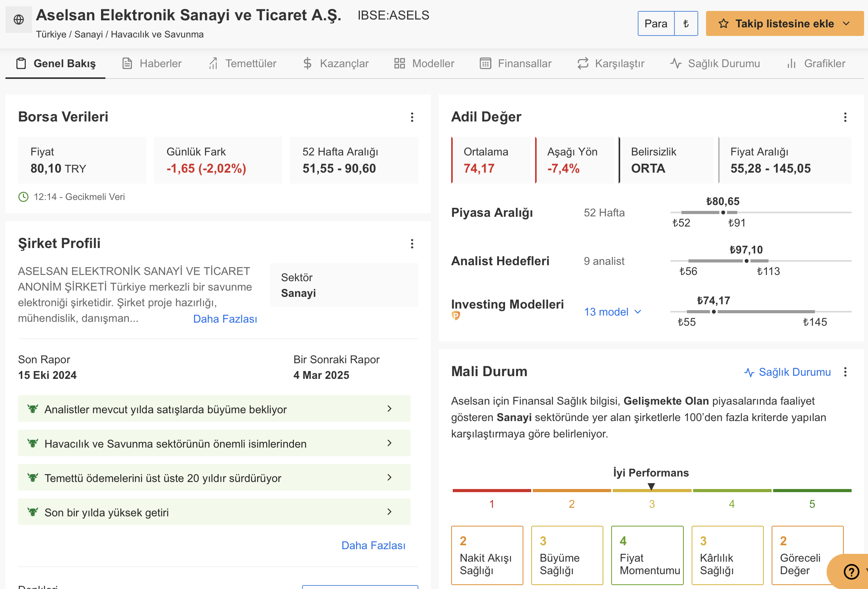The image size is (868, 589).
Task: Click the document icon of Haberler
Action: 127,63
